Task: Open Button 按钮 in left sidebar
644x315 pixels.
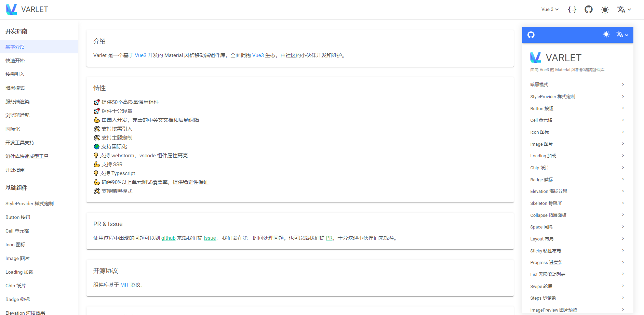Action: click(x=39, y=217)
